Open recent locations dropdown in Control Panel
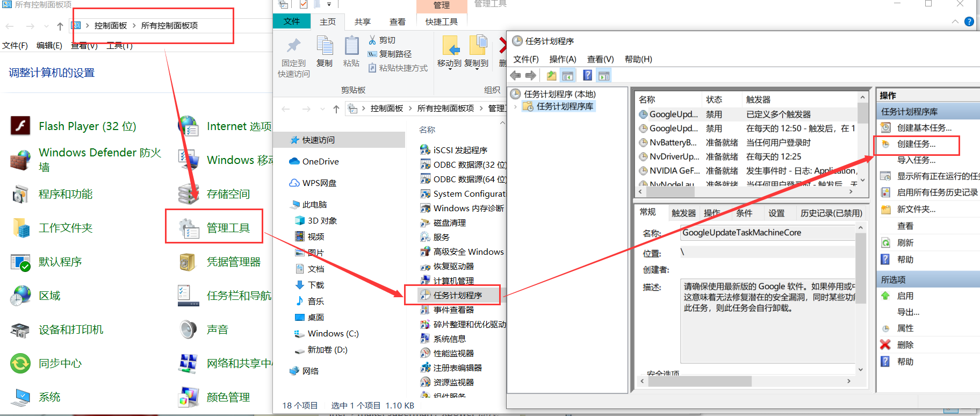 46,26
